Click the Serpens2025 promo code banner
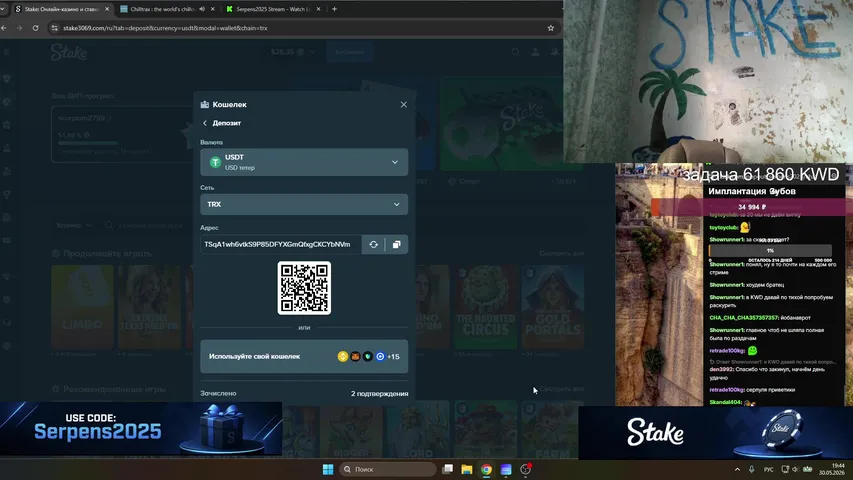Viewport: 853px width, 480px height. coord(141,428)
